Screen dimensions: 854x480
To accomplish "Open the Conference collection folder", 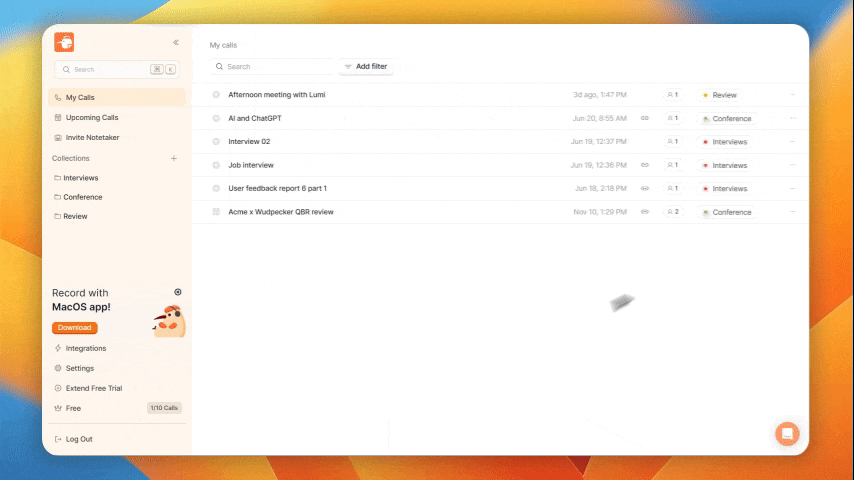I will [78, 197].
